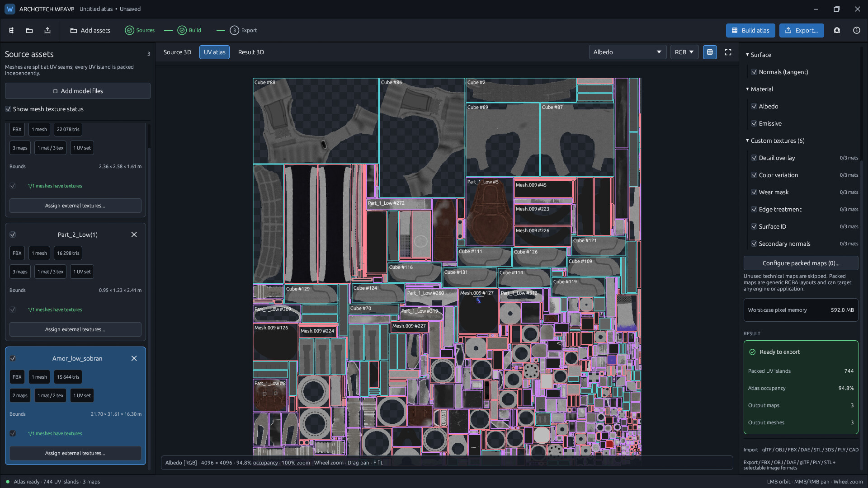Remove the Amor_low_sobran asset

pyautogui.click(x=134, y=358)
